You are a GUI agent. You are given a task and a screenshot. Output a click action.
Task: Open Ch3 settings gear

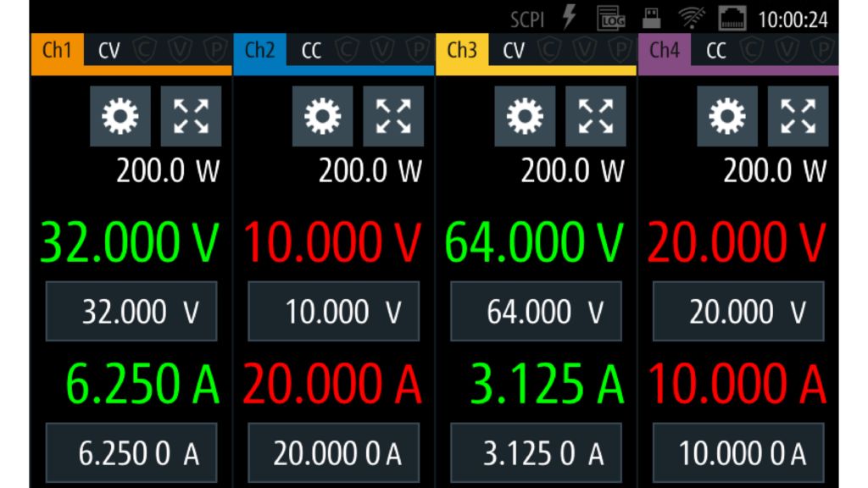click(526, 116)
